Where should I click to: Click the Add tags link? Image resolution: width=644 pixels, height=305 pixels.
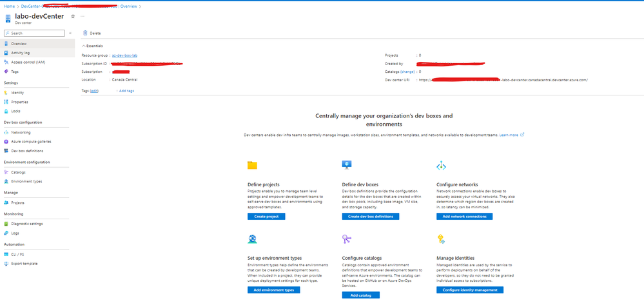tap(126, 91)
